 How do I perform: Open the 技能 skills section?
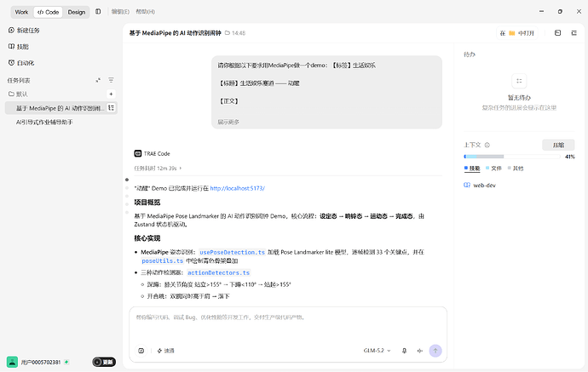point(19,47)
